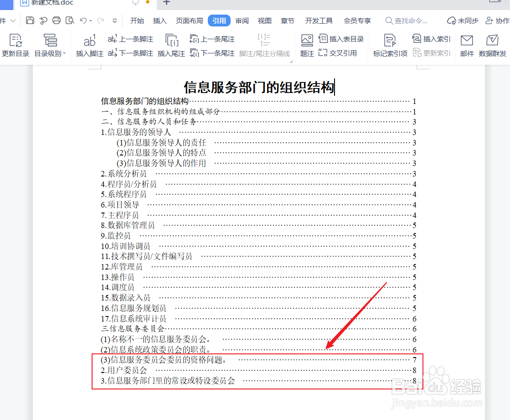This screenshot has height=420, width=510.
Task: Switch to the 页面布局 ribbon tab
Action: click(189, 21)
